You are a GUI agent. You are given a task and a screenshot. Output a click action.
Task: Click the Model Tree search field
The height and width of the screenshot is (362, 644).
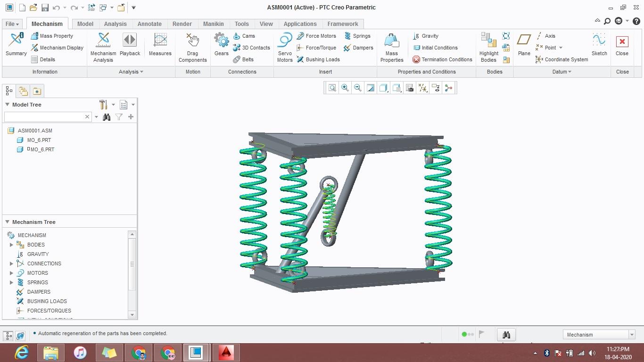click(x=44, y=116)
